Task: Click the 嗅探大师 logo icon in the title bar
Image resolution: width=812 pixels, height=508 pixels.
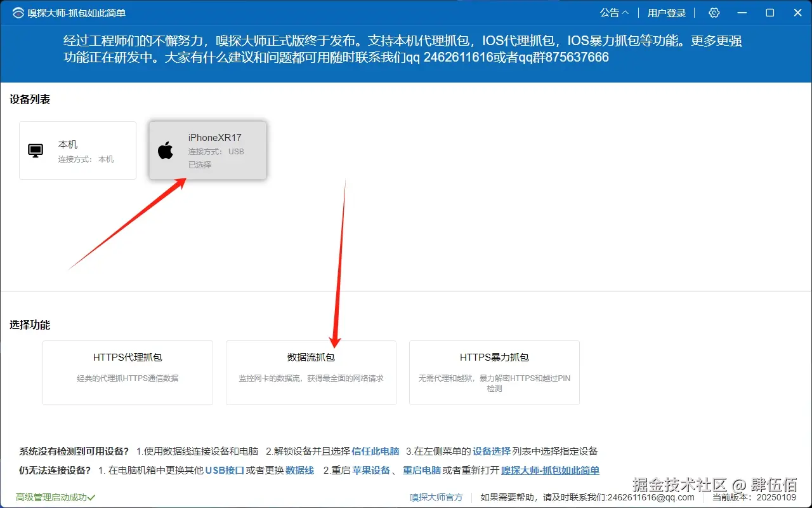Action: point(17,12)
